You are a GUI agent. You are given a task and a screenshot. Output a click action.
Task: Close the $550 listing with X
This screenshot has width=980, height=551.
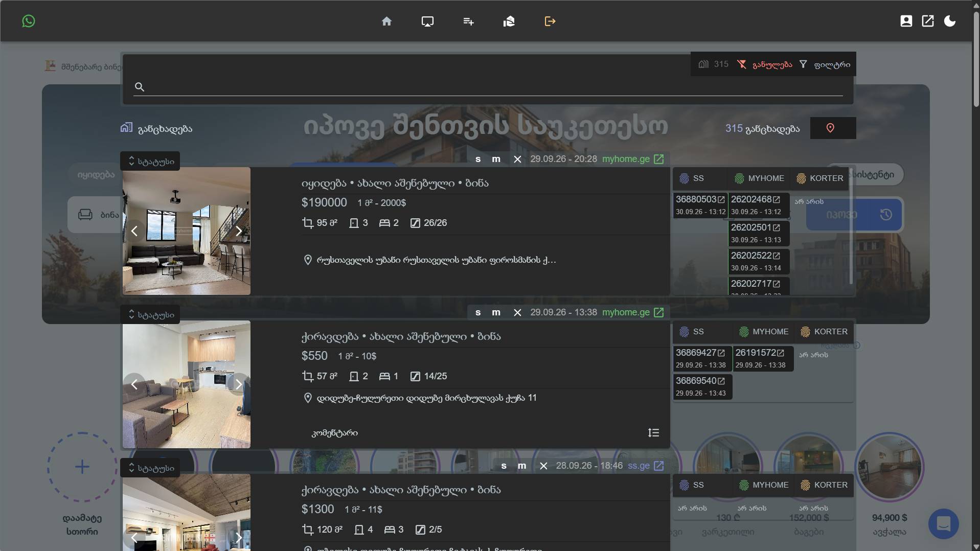pos(517,312)
